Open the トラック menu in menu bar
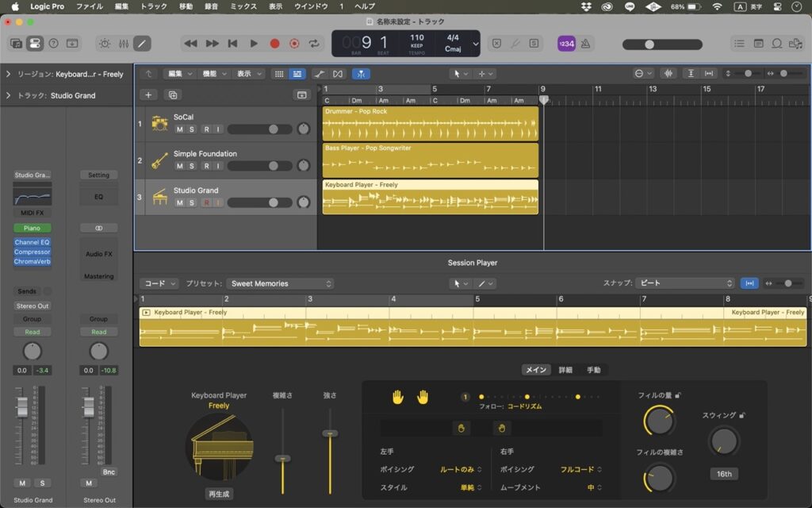This screenshot has height=508, width=812. 154,6
